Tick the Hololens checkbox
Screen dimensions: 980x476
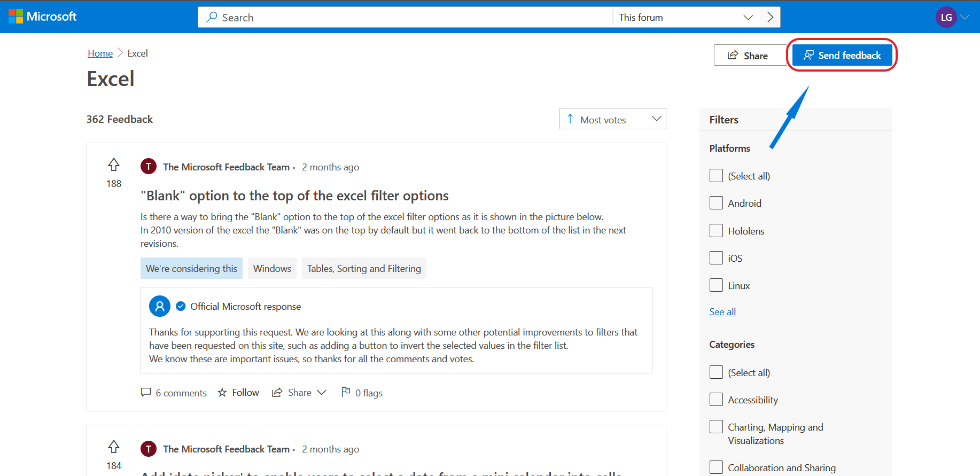tap(716, 231)
